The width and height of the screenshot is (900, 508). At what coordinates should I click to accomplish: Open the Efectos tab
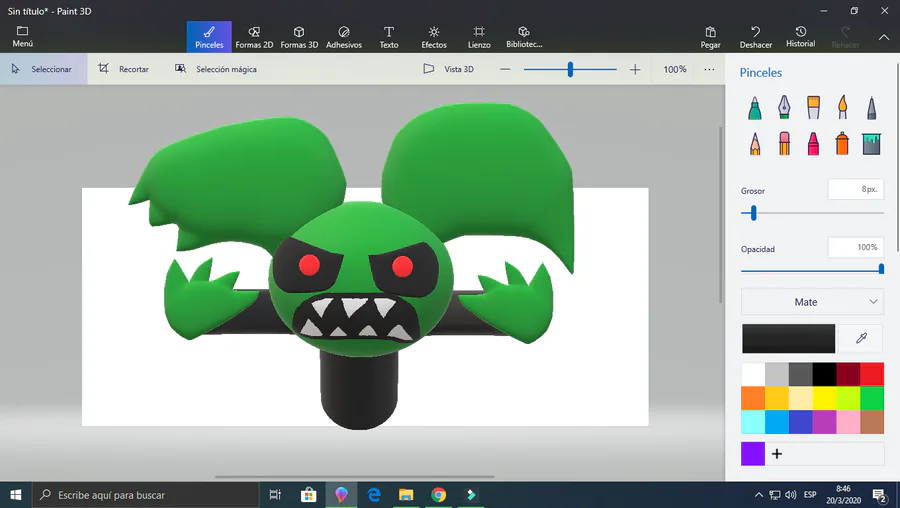tap(434, 37)
